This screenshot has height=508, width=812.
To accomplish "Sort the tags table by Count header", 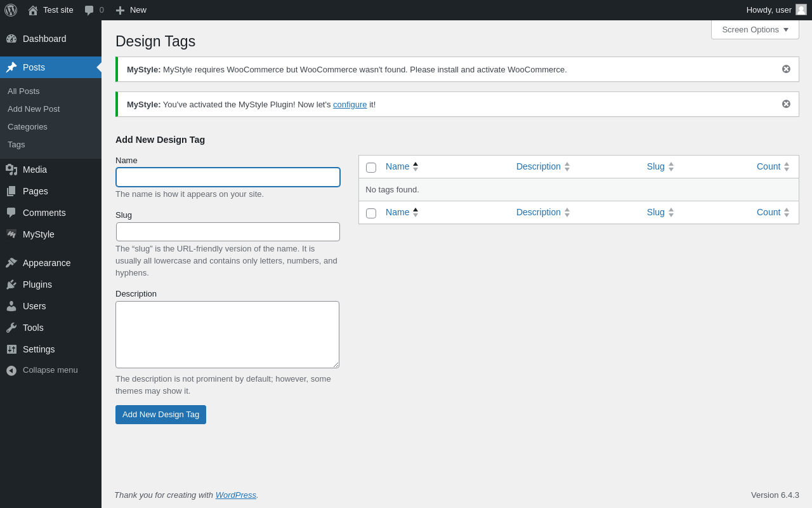I will [x=768, y=166].
